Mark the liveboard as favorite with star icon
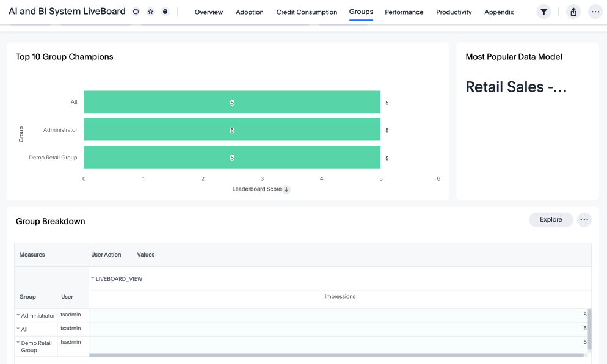Screen dimensions: 607x364 click(x=150, y=11)
